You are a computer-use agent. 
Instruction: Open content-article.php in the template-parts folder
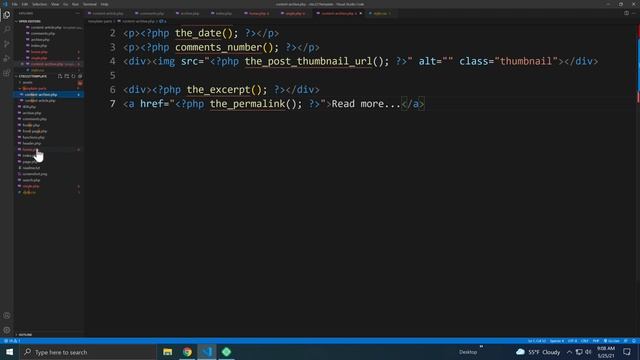40,101
